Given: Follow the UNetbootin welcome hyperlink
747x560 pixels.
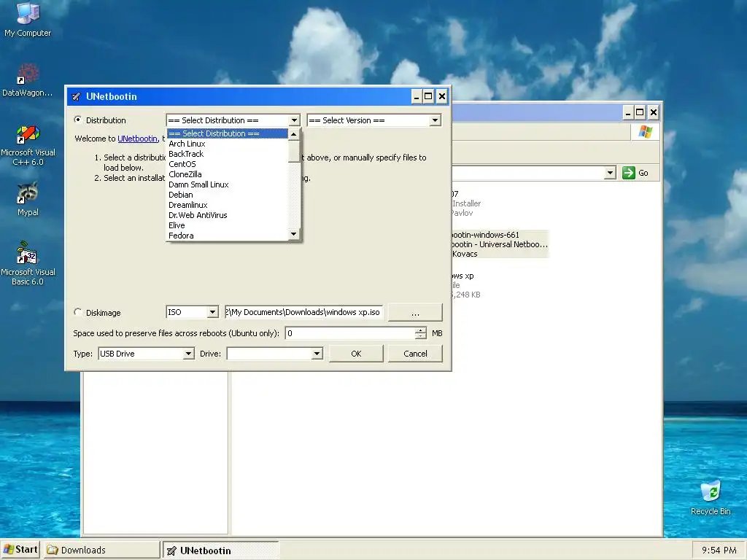Looking at the screenshot, I should 137,139.
